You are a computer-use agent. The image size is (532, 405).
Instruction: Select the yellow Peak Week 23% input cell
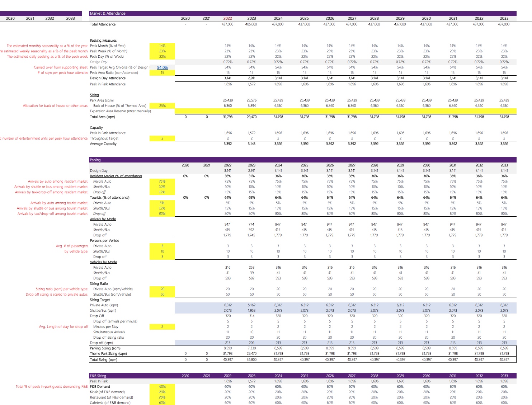[x=162, y=51]
